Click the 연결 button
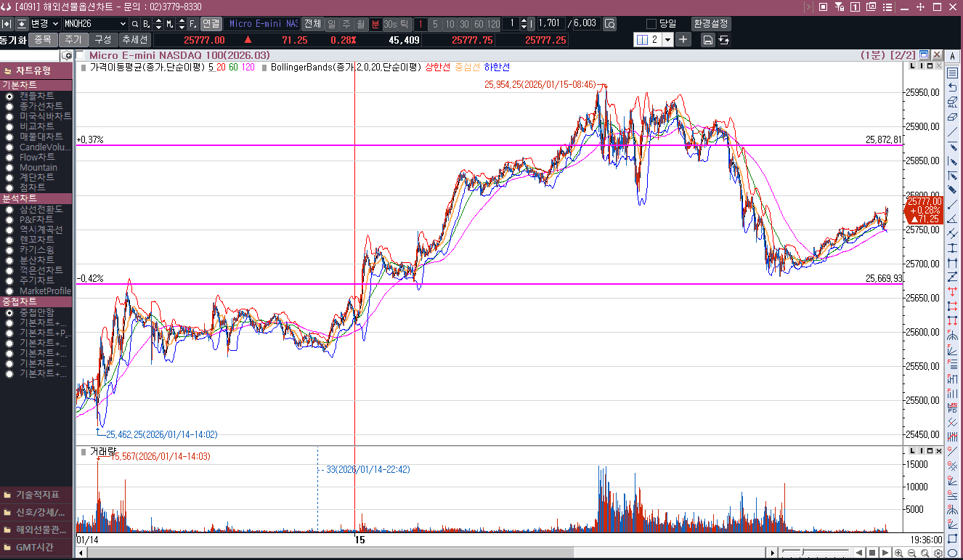This screenshot has height=560, width=963. point(211,23)
